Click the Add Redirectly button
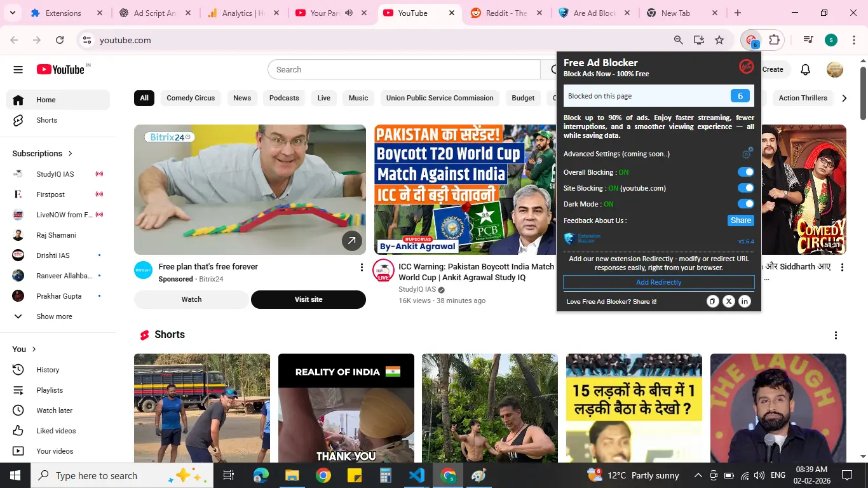This screenshot has width=868, height=488. click(x=659, y=282)
